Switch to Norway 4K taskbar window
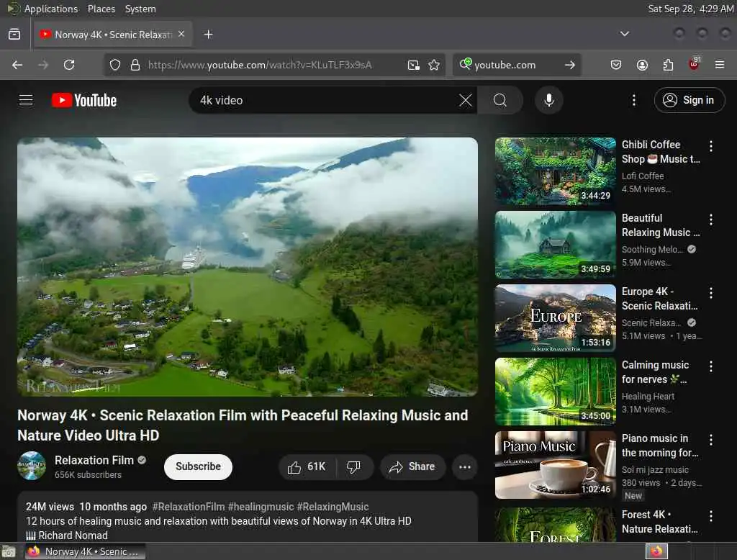The image size is (737, 560). click(84, 551)
